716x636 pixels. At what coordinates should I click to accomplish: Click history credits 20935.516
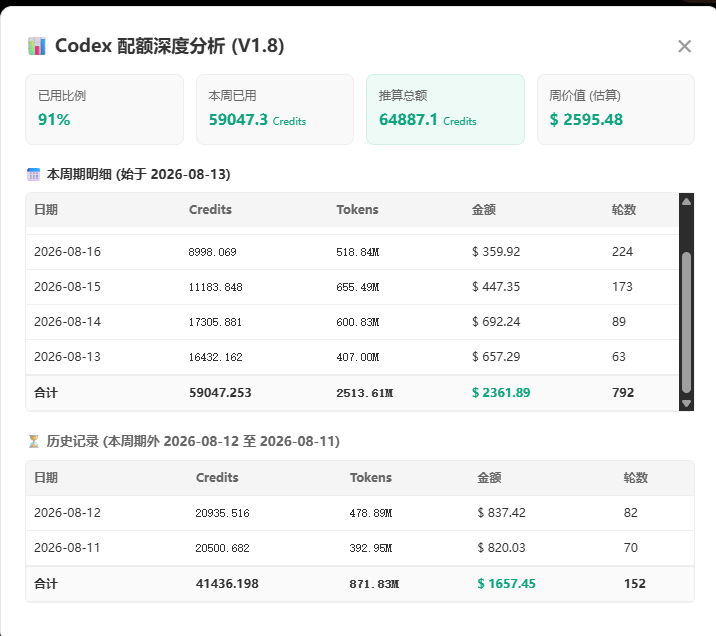pyautogui.click(x=222, y=513)
